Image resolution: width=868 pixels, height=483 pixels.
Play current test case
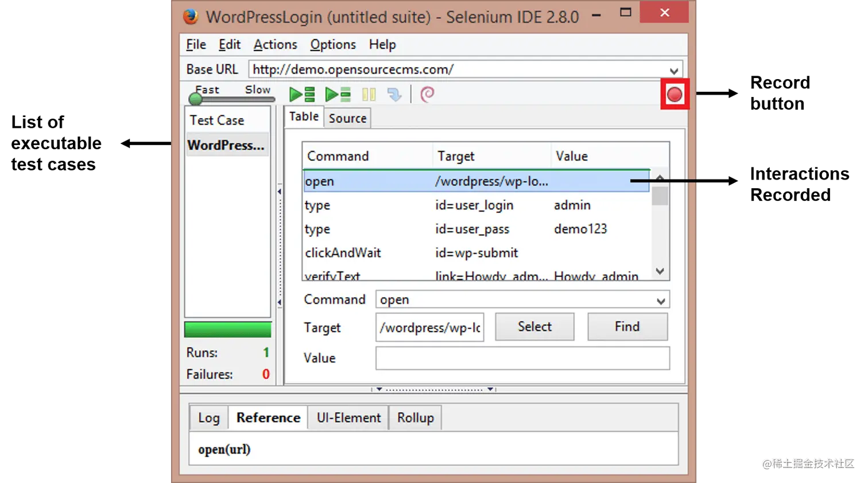(x=338, y=94)
